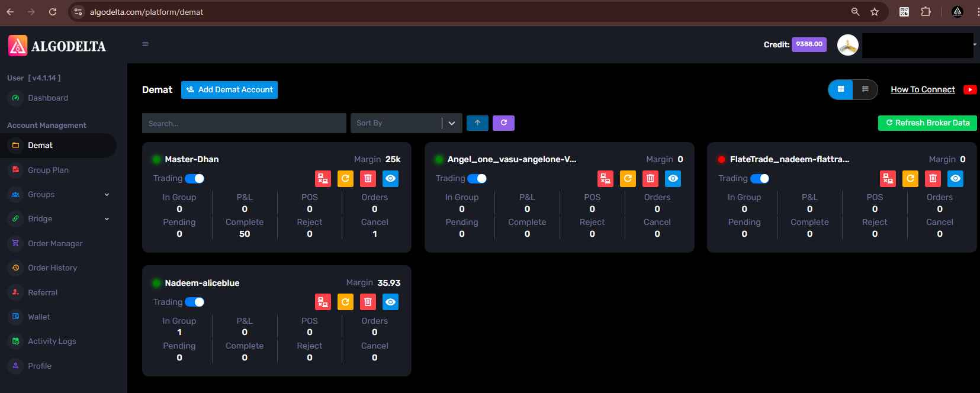Switch to list view

pyautogui.click(x=865, y=89)
